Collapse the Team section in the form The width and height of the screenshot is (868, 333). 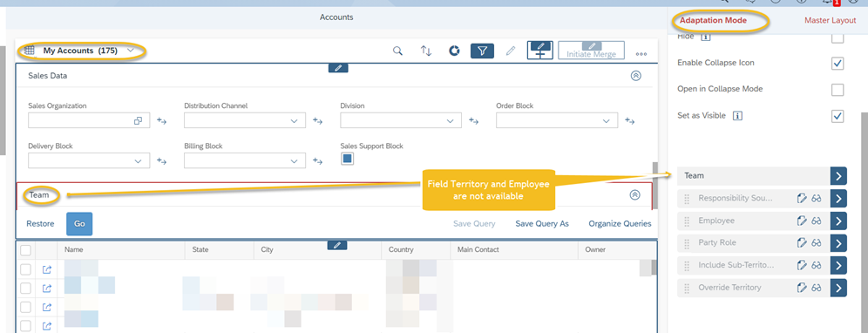coord(635,195)
